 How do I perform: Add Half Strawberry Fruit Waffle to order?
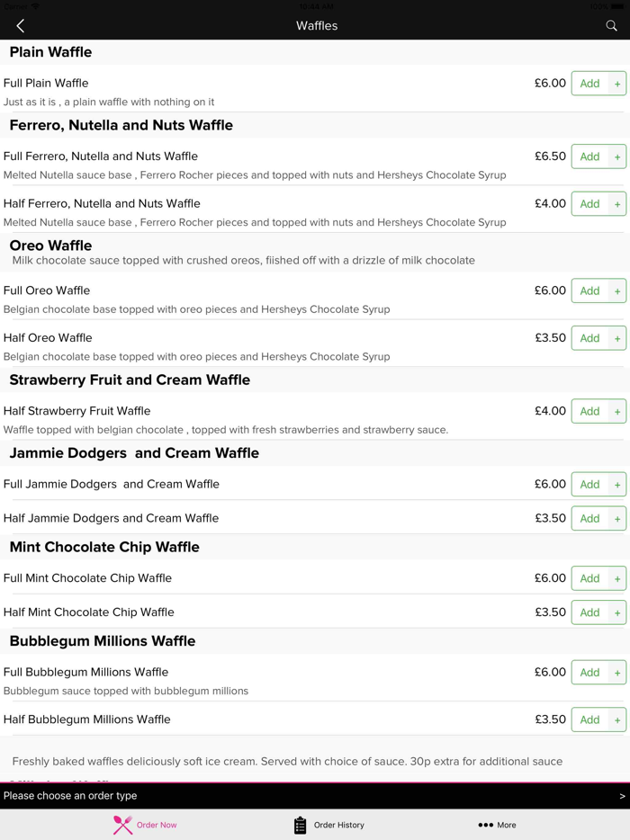pos(598,411)
